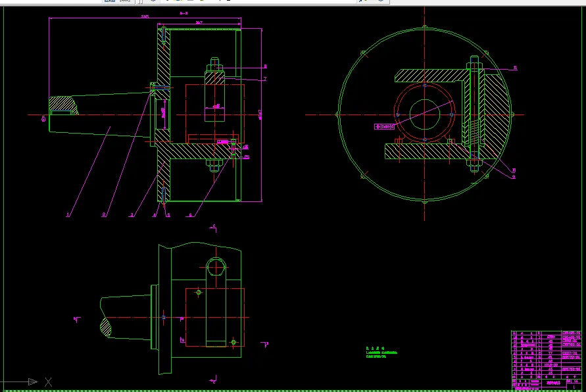Viewport: 586px width, 392px height.
Task: Select part balloon number 2
Action: coord(104,214)
